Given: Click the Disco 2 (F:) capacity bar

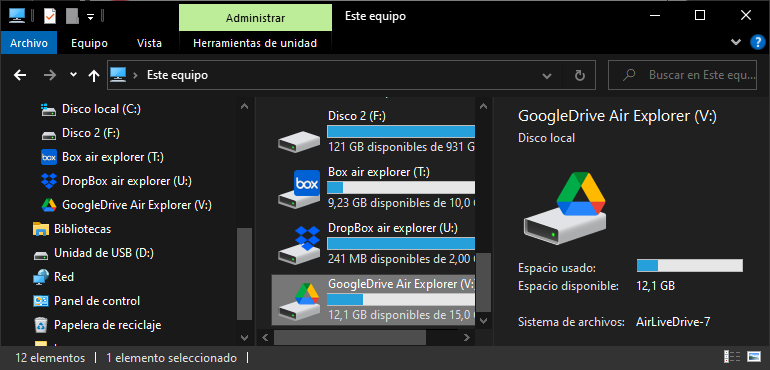Looking at the screenshot, I should point(401,131).
